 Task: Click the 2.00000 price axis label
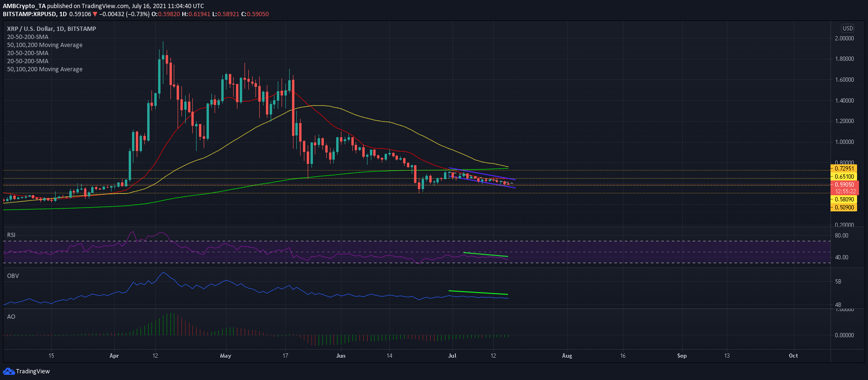pyautogui.click(x=845, y=38)
